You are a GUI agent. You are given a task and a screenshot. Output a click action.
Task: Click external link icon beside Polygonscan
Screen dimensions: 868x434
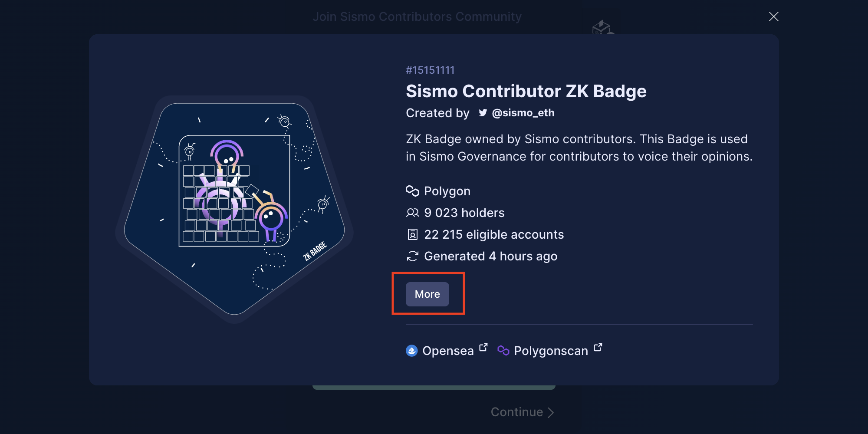(x=598, y=347)
